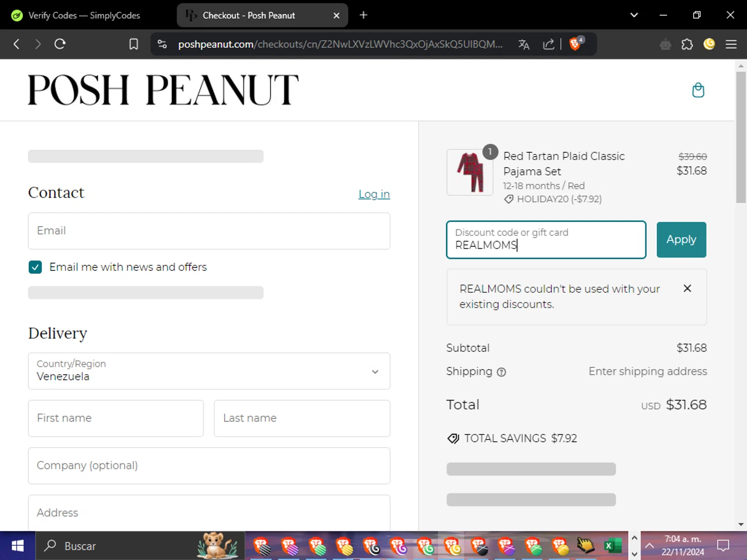Click Brave taskbar icon with purple striped badge
The height and width of the screenshot is (560, 747).
click(289, 546)
